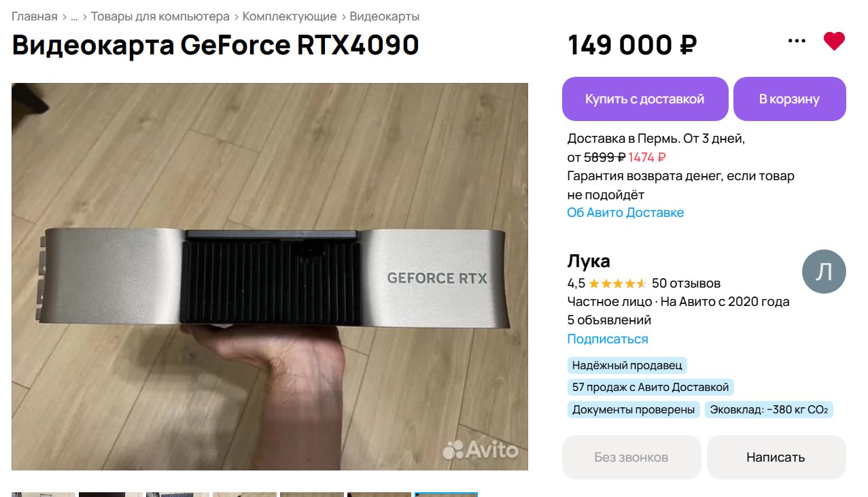The width and height of the screenshot is (868, 497).
Task: Go to Главная in breadcrumbs
Action: [35, 16]
